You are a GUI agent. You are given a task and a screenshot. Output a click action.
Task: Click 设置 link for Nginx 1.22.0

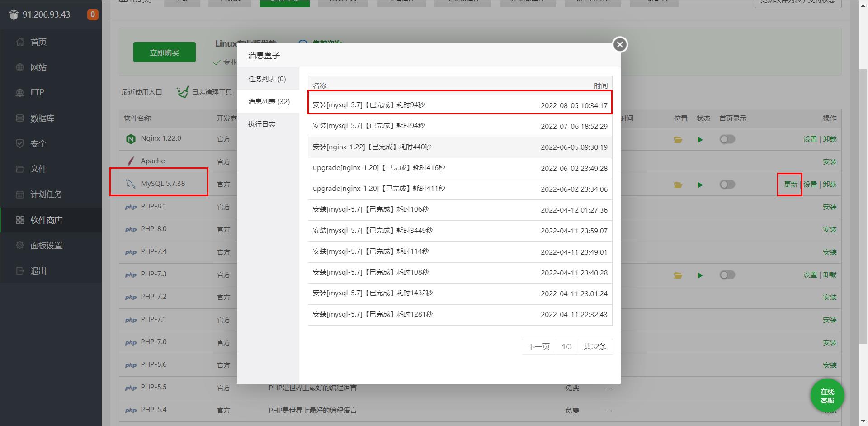(810, 139)
